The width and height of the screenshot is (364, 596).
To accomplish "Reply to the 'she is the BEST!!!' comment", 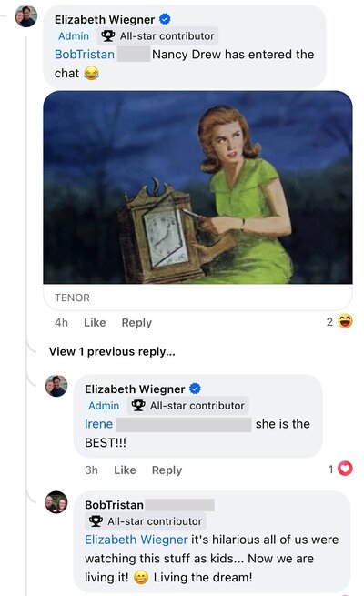I will click(x=167, y=470).
